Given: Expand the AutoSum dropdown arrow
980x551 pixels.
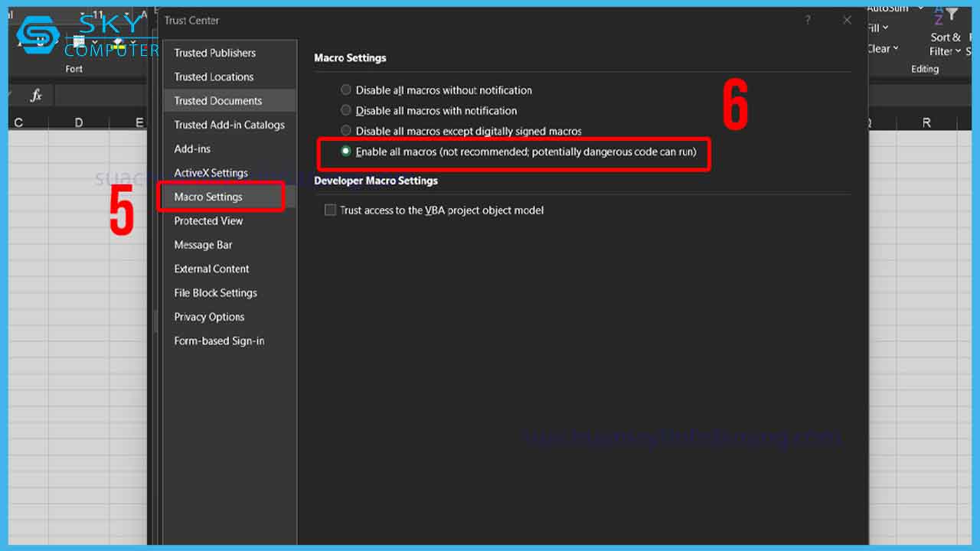Looking at the screenshot, I should (920, 8).
